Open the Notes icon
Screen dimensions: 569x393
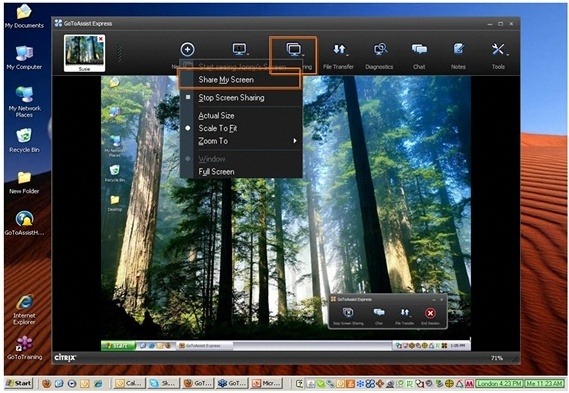click(x=459, y=49)
